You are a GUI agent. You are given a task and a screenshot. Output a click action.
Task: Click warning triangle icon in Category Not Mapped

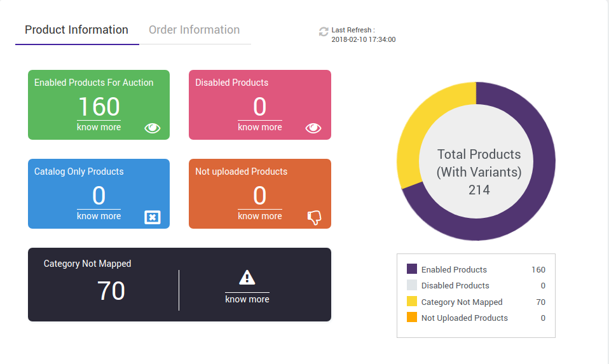point(247,278)
